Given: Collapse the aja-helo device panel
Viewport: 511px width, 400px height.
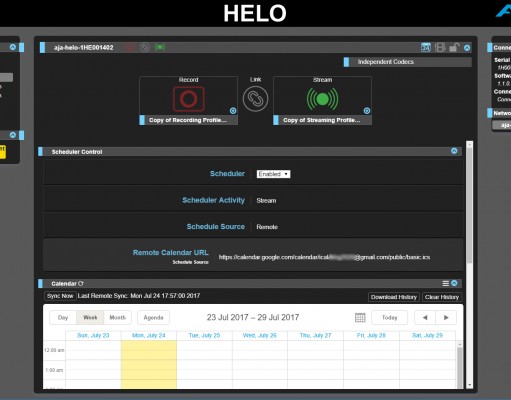Looking at the screenshot, I should pos(467,48).
